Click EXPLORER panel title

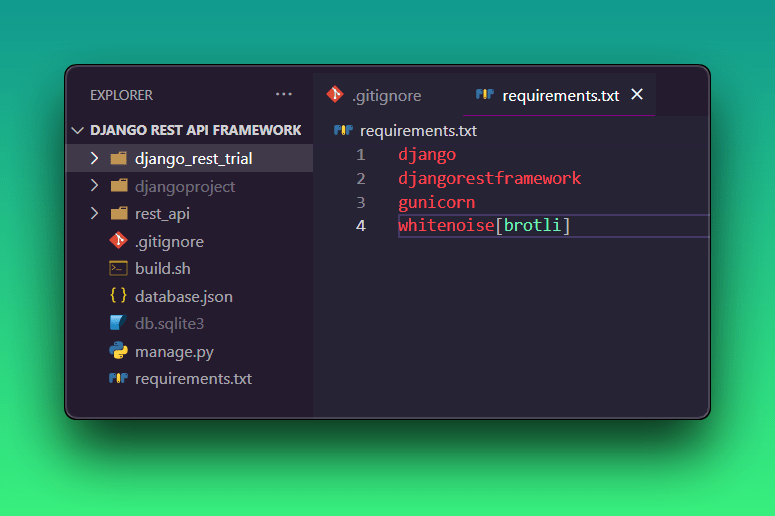122,95
